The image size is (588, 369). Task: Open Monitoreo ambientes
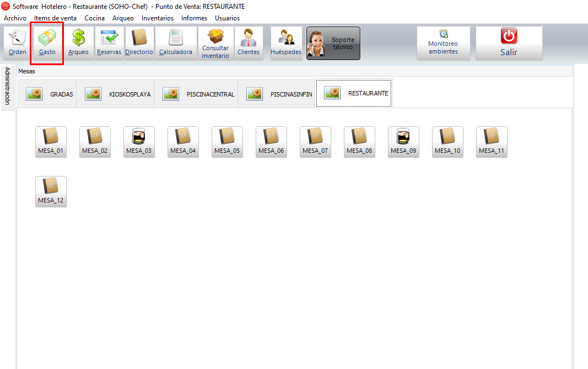pos(443,43)
